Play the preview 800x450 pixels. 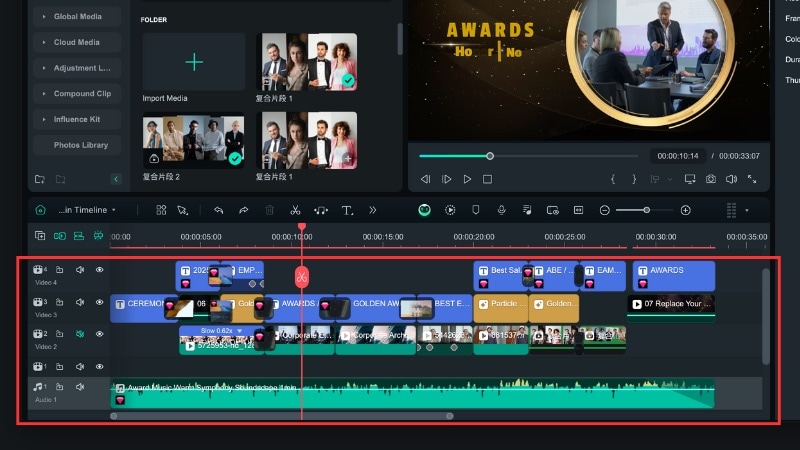(467, 179)
